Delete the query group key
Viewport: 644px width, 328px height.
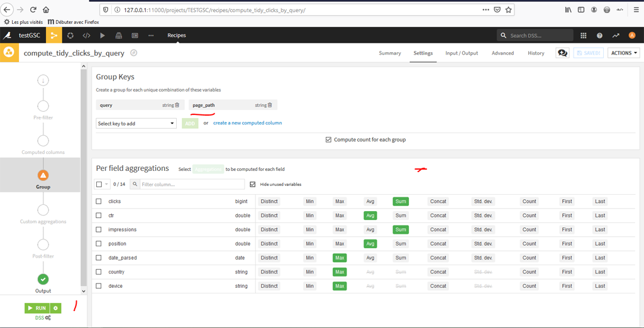tap(177, 105)
